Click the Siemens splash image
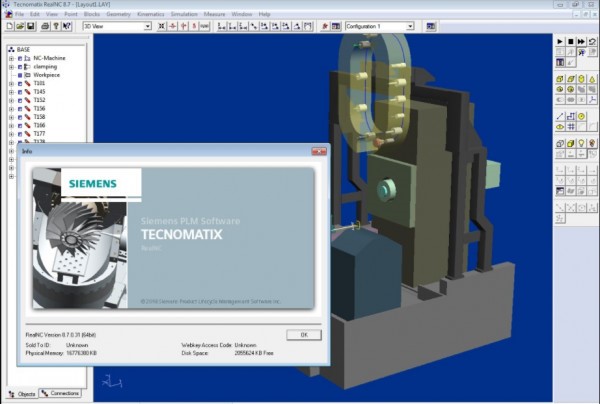The height and width of the screenshot is (404, 600). [173, 238]
